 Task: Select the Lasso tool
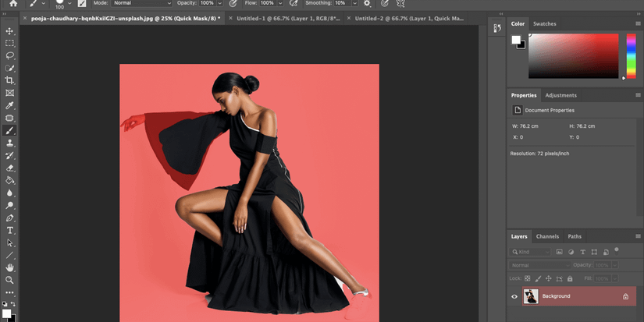(10, 56)
